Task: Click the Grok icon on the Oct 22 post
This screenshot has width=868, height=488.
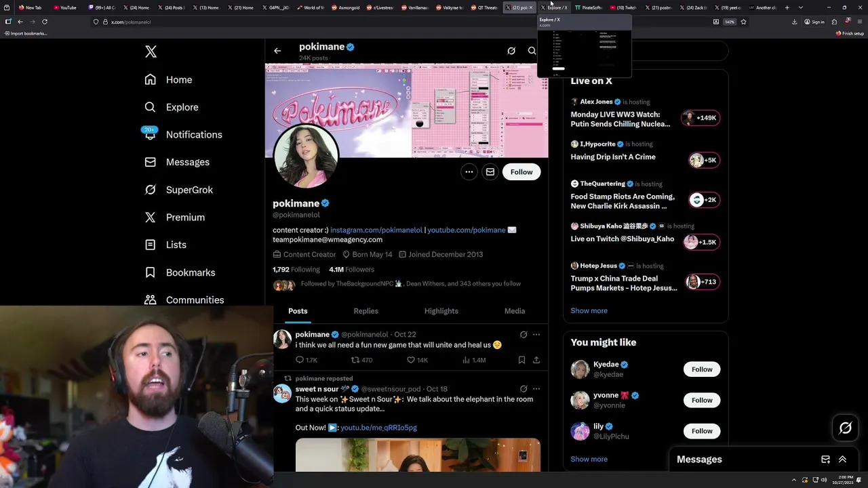Action: click(524, 334)
